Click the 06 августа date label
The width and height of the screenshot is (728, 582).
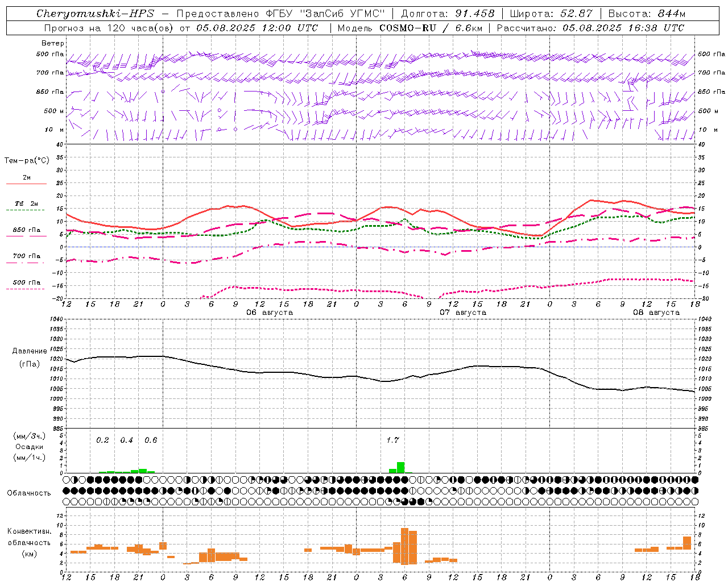pos(270,313)
